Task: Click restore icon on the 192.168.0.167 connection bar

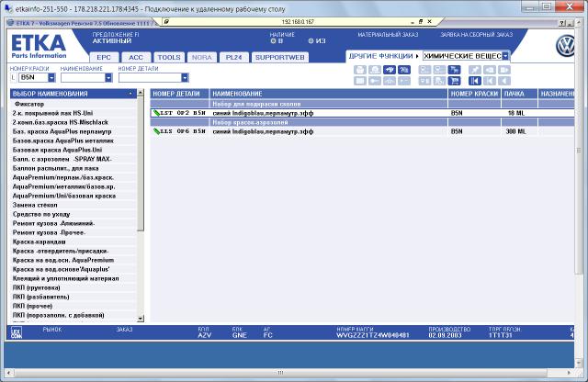Action: click(x=421, y=22)
